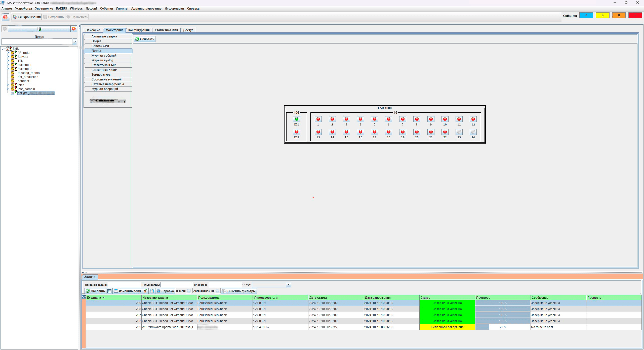644x350 pixels.
Task: Disable the Автообновление checkbox
Action: [217, 291]
